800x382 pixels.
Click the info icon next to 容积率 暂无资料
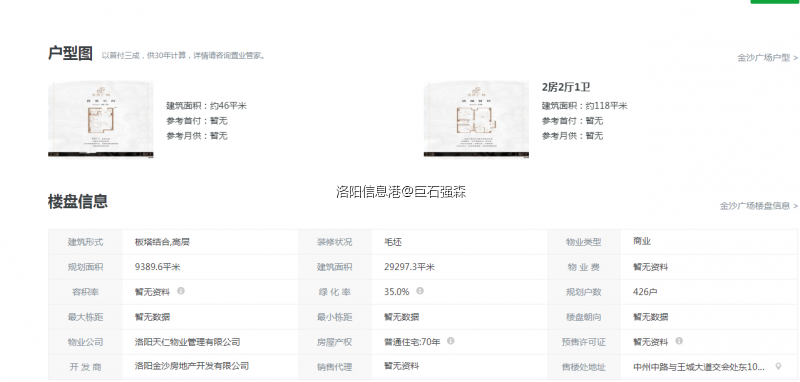[181, 291]
